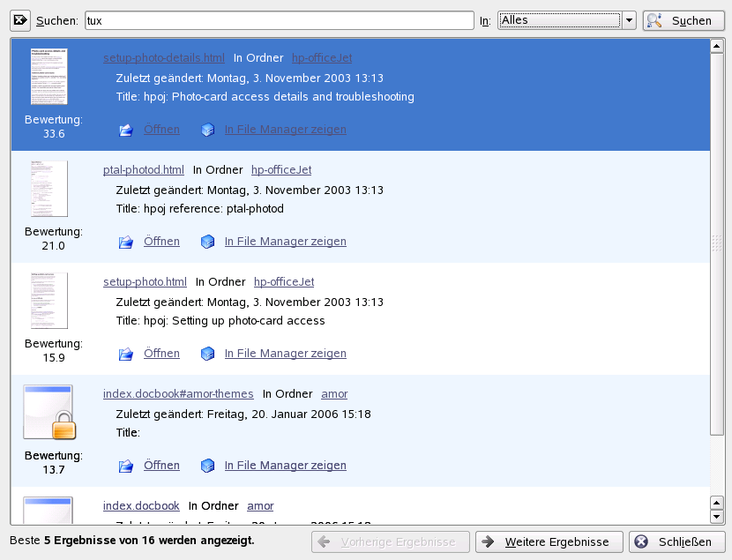Click title text 'Photo-card access details and troubleshooting'
732x560 pixels.
coord(293,97)
